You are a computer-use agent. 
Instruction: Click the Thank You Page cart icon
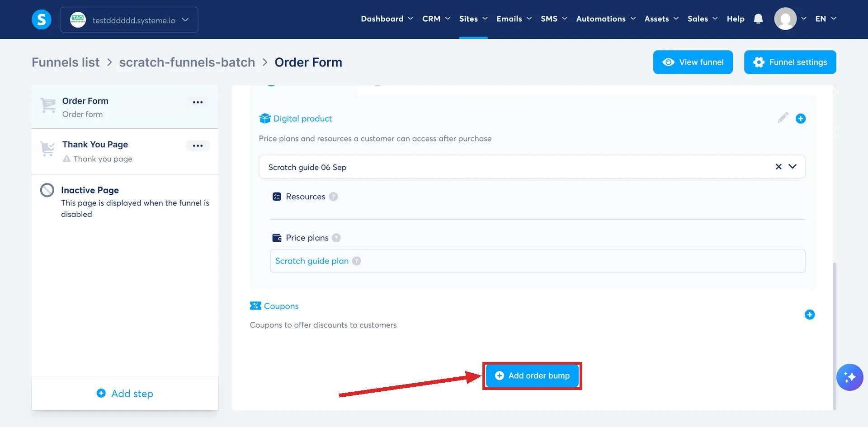point(48,149)
